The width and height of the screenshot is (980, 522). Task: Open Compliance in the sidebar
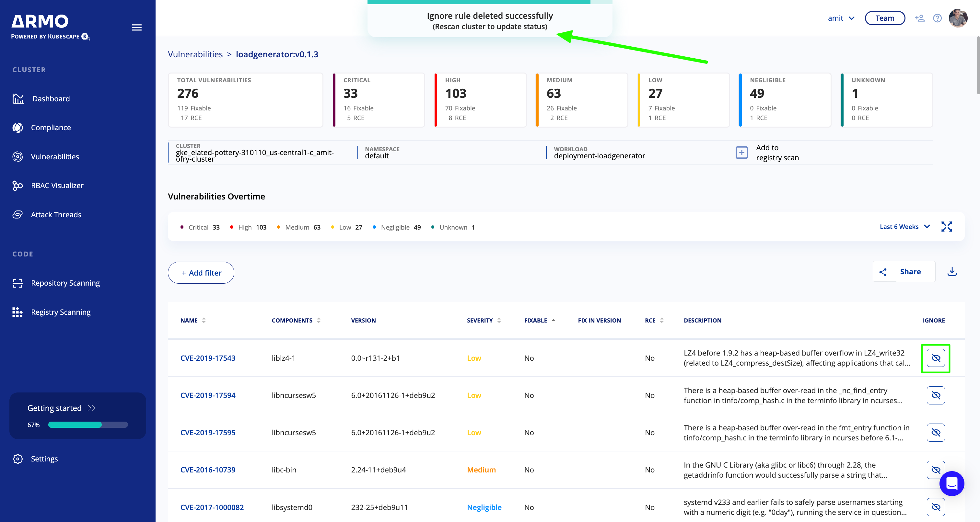(51, 128)
